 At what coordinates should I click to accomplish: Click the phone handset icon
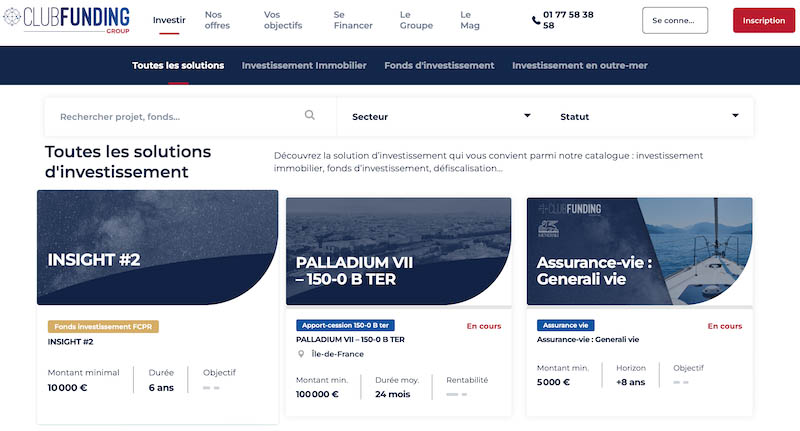coord(536,20)
